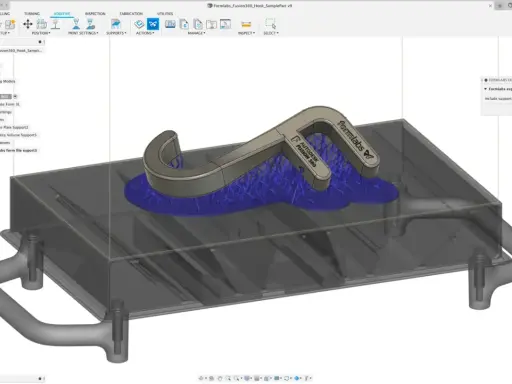This screenshot has width=512, height=384.
Task: Click the blue globe icon in navigation bar
Action: click(296, 378)
